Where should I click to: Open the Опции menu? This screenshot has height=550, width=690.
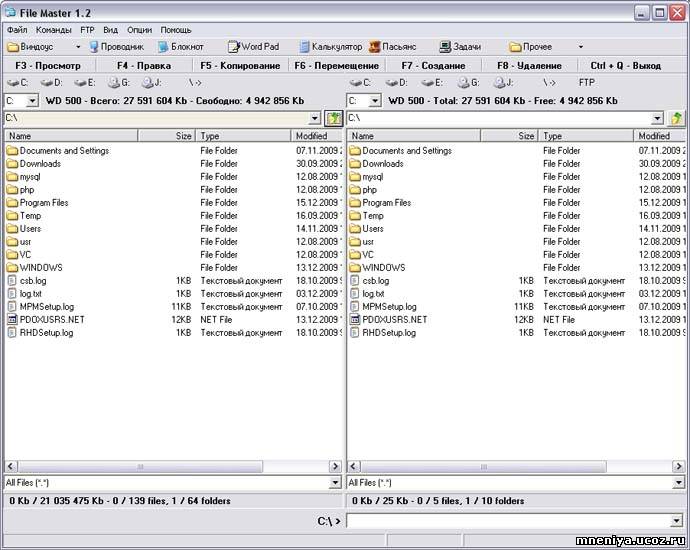coord(139,30)
